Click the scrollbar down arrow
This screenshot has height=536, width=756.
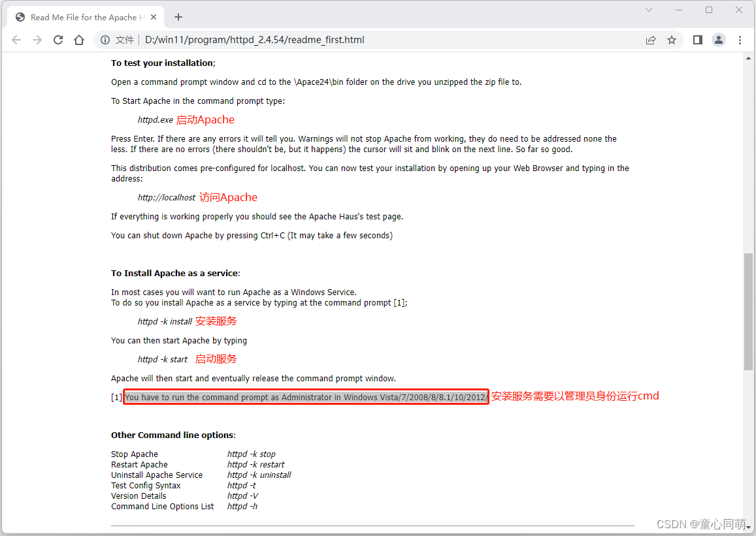click(x=749, y=529)
